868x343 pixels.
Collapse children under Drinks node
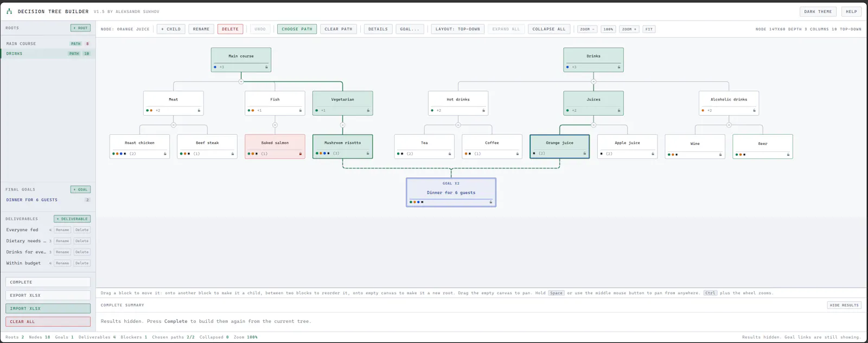[x=593, y=82]
